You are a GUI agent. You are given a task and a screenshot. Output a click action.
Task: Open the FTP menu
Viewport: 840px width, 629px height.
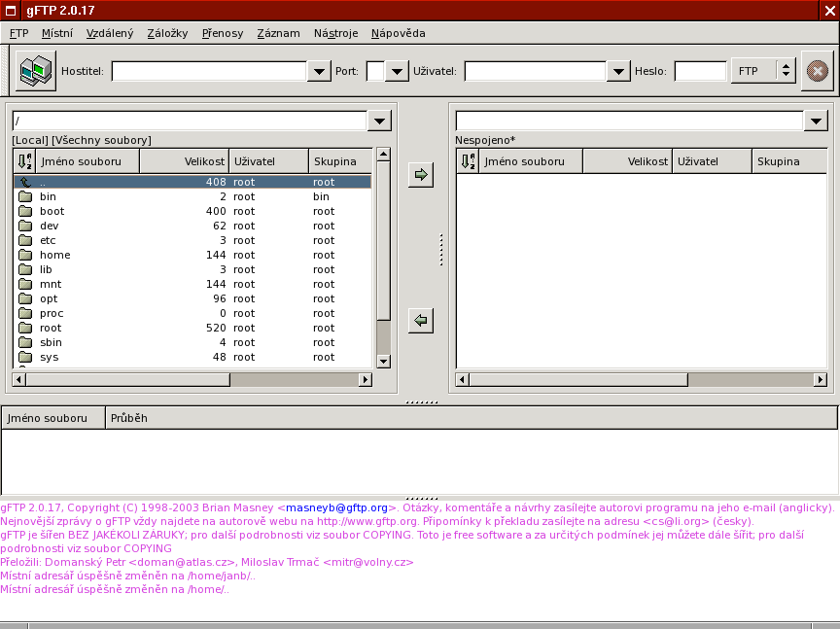(18, 33)
